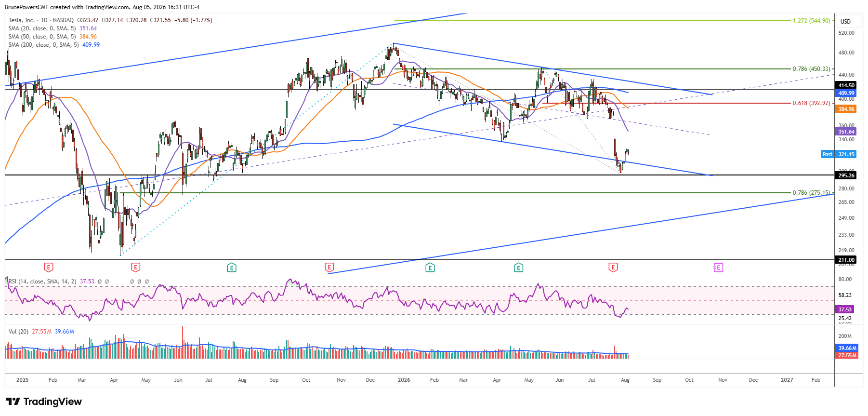Viewport: 868px width, 416px height.
Task: Select the SMA 20 indicator legend showing 351.64
Action: [53, 28]
